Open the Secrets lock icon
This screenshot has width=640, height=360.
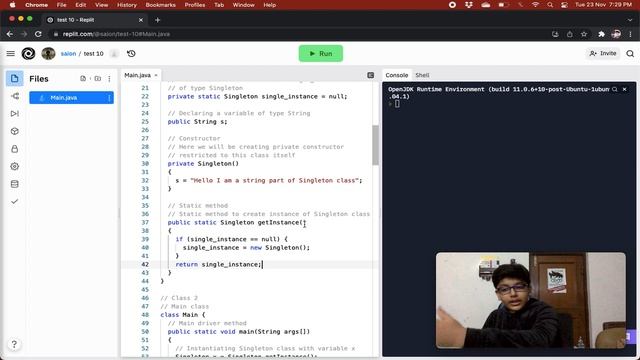tap(15, 149)
